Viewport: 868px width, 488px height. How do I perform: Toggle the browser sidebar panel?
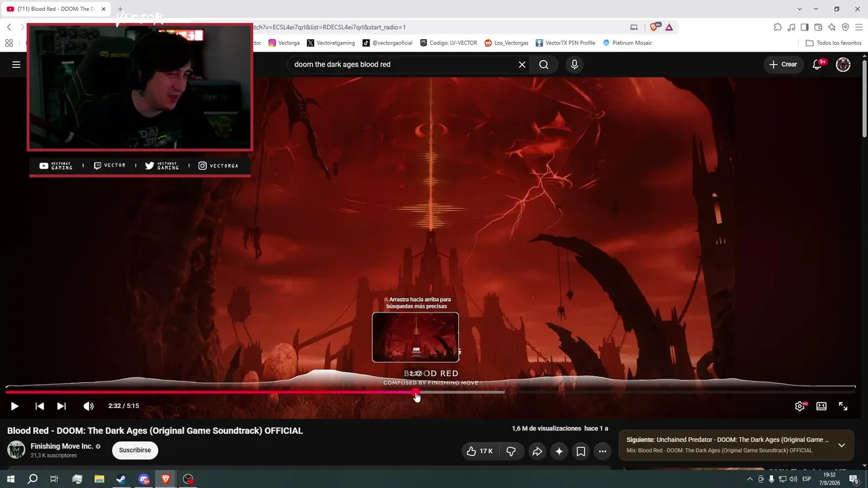805,27
